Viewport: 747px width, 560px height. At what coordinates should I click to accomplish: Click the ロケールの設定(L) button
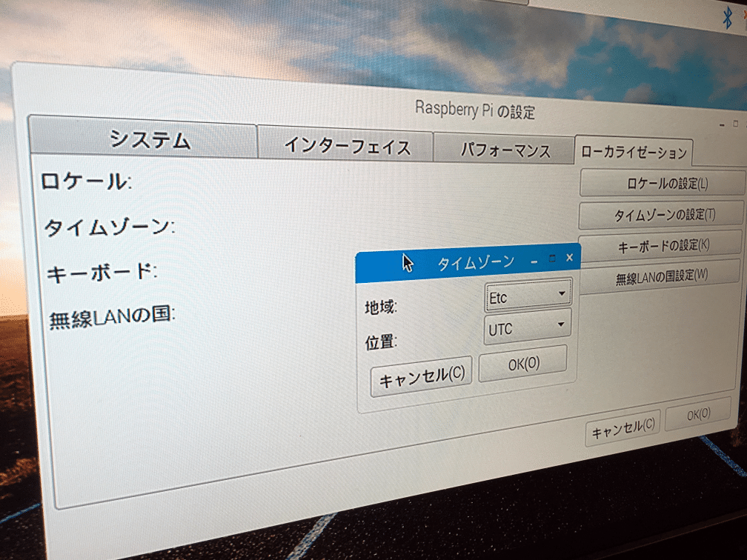(x=663, y=184)
